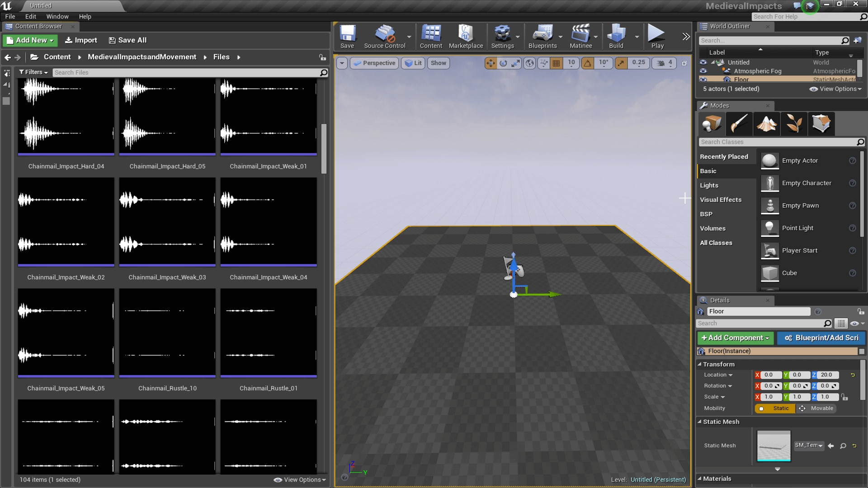Screen dimensions: 868x488
Task: Click Blueprint/Add Script button
Action: click(x=821, y=338)
